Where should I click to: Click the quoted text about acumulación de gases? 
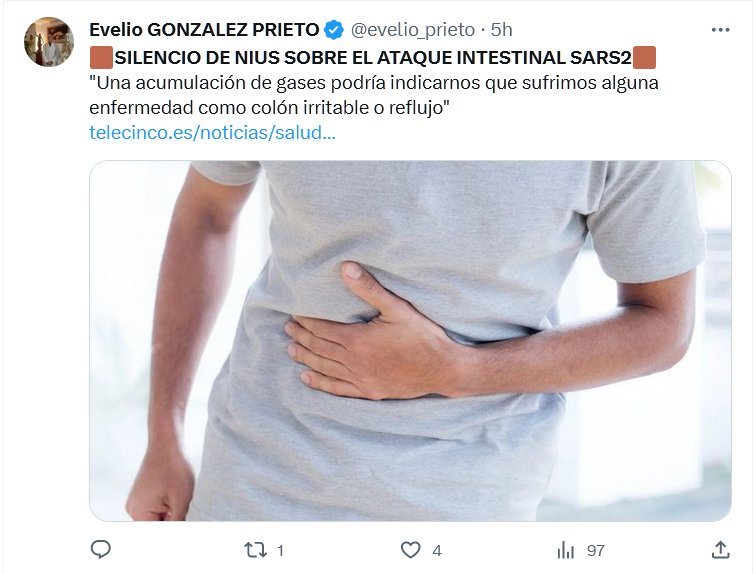374,95
